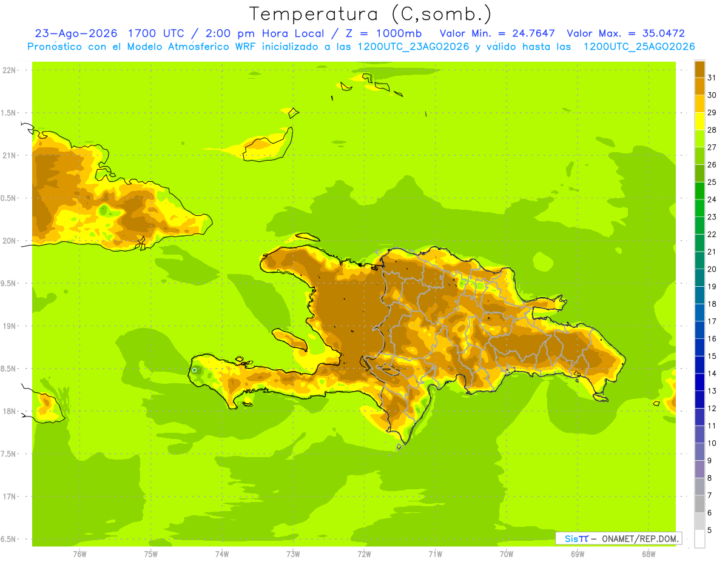Click the legend swatch between 30 and 31
Viewport: 728px width, 562px height.
point(699,86)
